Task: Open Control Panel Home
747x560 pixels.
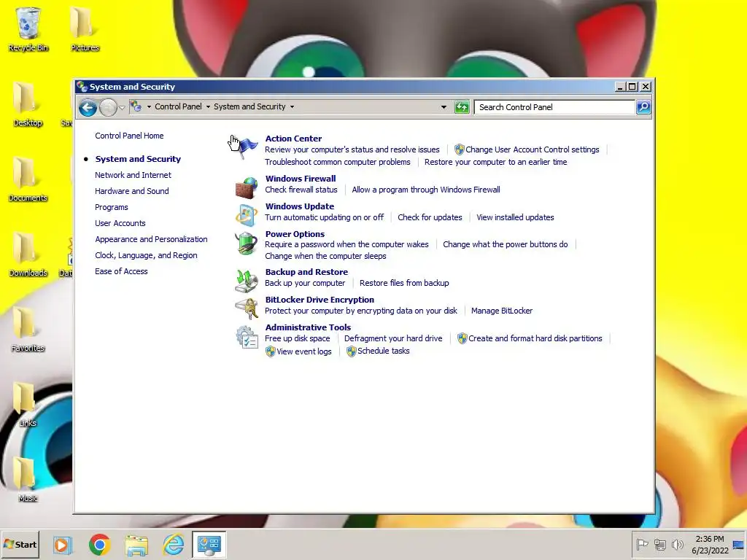Action: [x=129, y=136]
